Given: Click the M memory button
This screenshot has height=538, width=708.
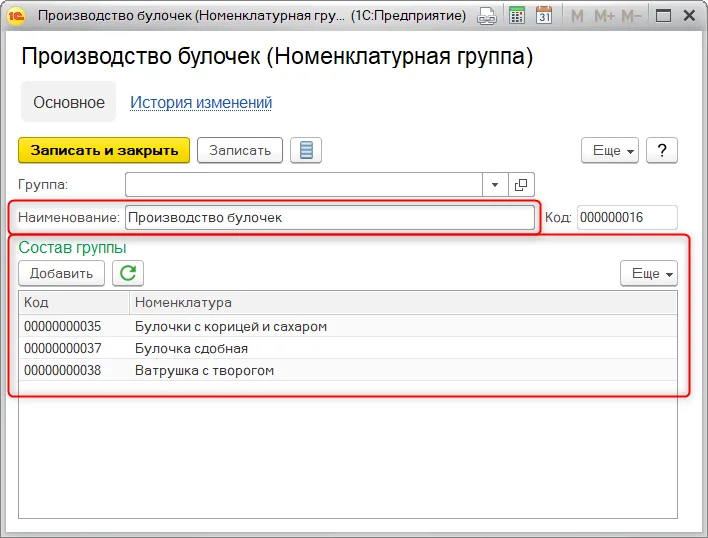Looking at the screenshot, I should click(577, 16).
